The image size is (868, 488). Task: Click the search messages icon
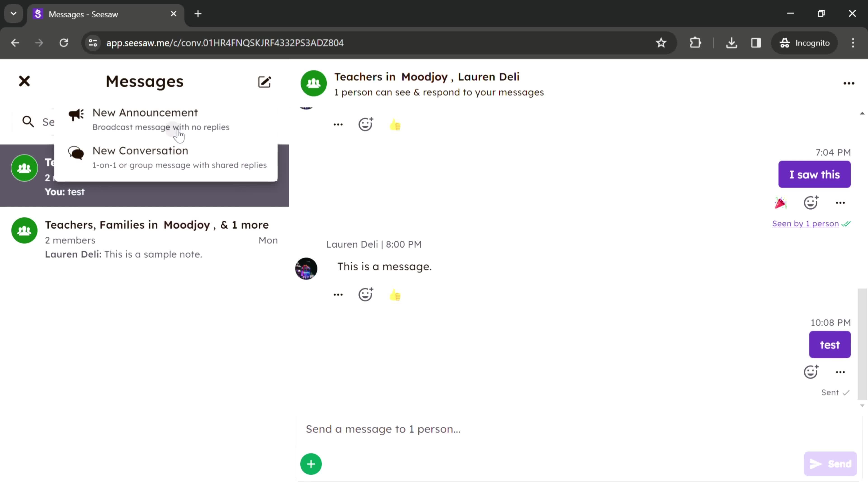pyautogui.click(x=28, y=122)
